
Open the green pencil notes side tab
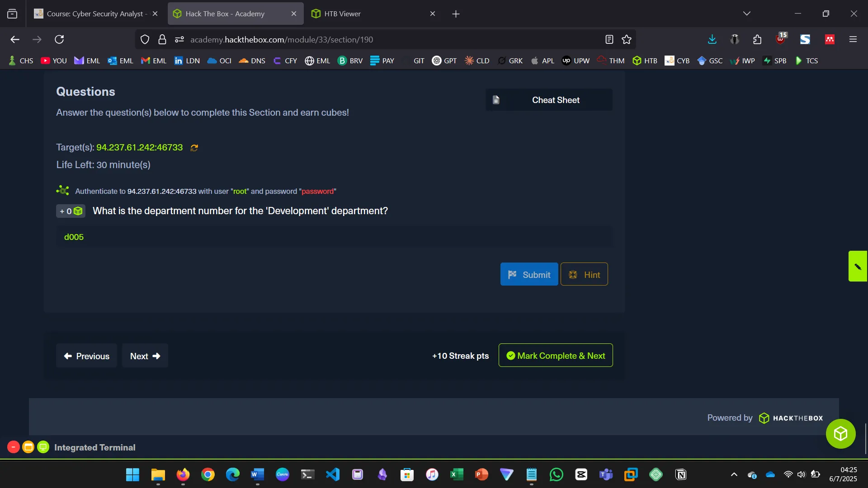pos(858,267)
